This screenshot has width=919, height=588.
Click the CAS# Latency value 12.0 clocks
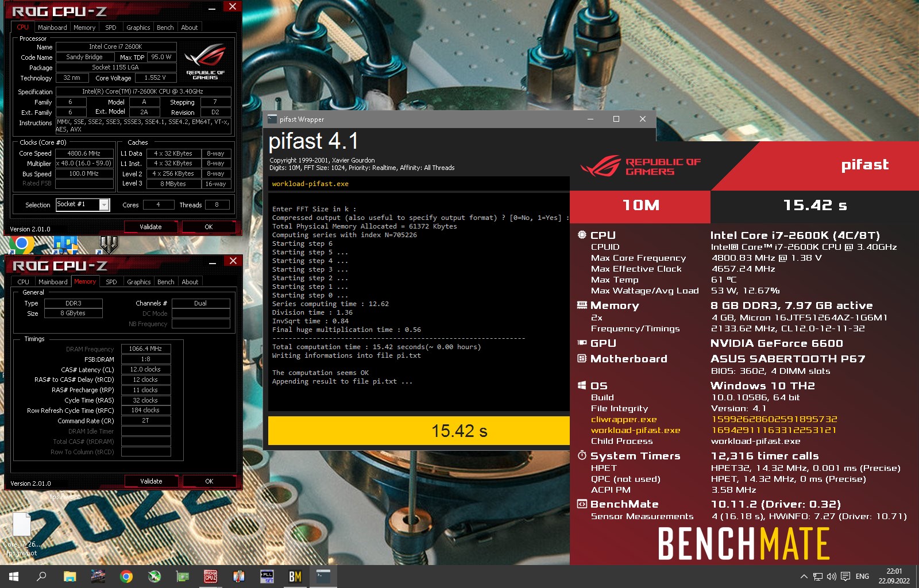coord(145,369)
